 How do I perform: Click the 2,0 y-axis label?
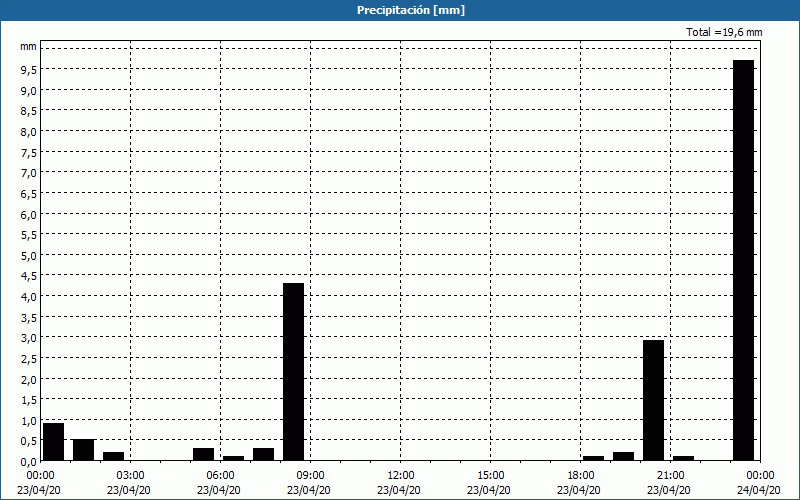[29, 380]
